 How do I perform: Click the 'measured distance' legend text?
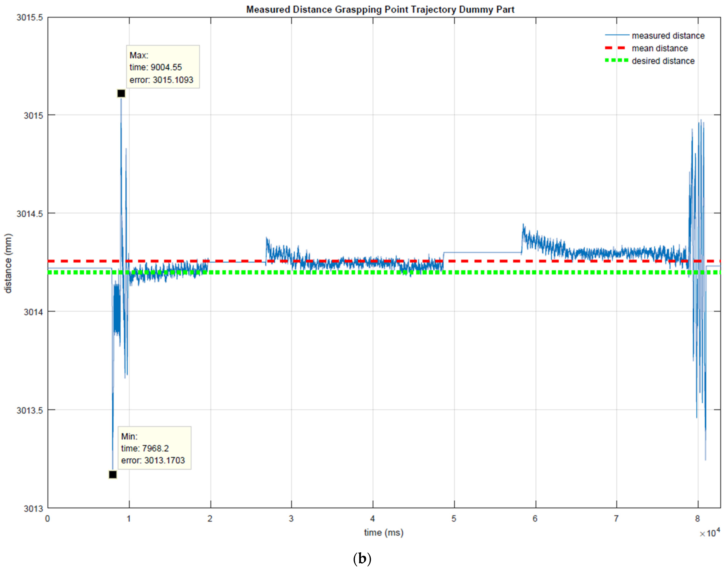click(x=668, y=35)
